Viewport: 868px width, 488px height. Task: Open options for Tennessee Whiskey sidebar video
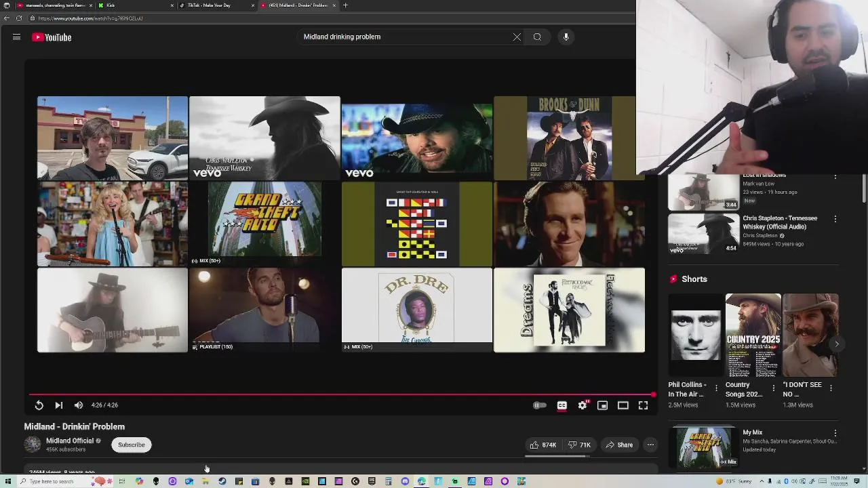pos(835,219)
